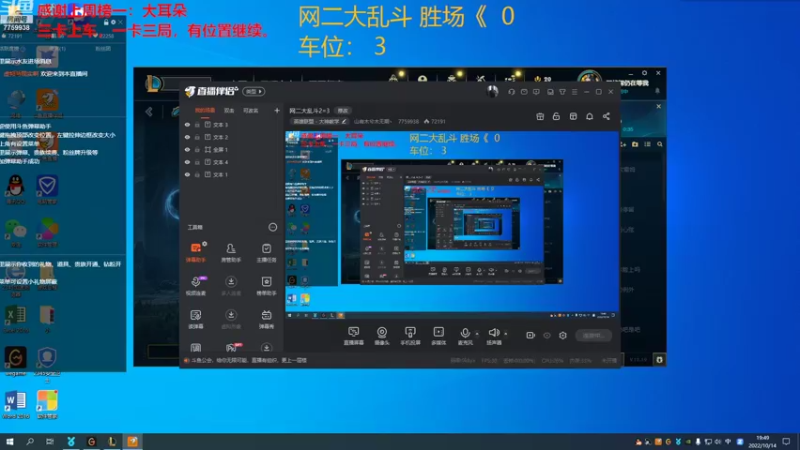Collapse the 工具箱 toolbox section

[273, 227]
